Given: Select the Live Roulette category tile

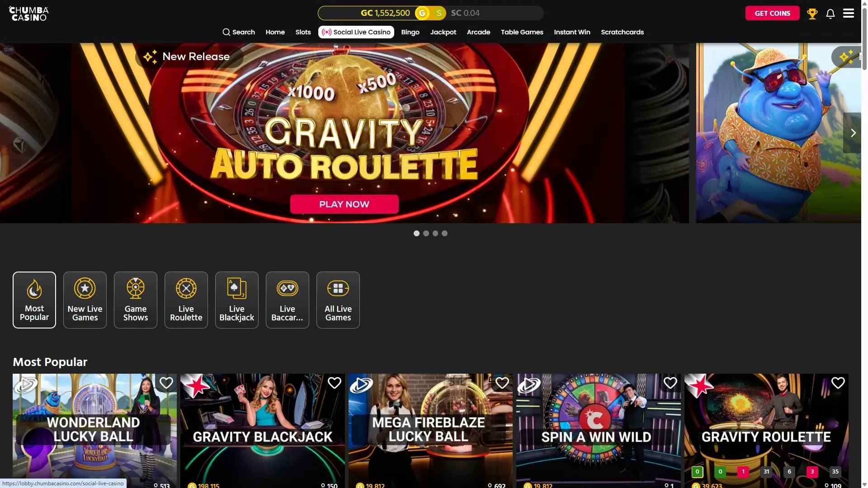Looking at the screenshot, I should coord(186,300).
